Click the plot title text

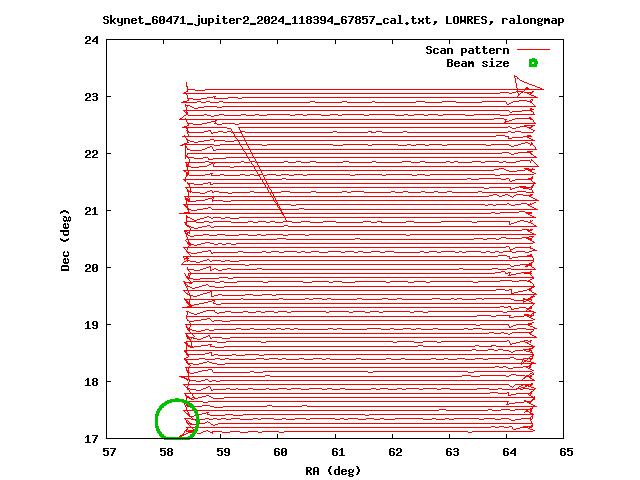click(333, 20)
